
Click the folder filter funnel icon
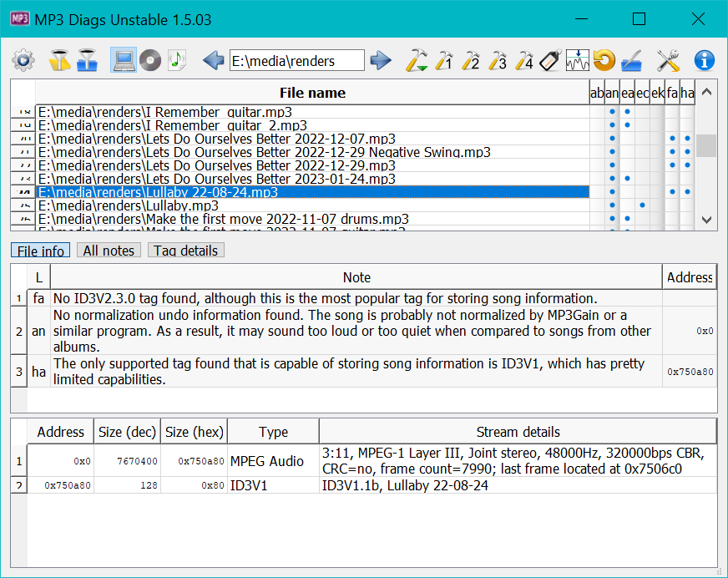86,60
